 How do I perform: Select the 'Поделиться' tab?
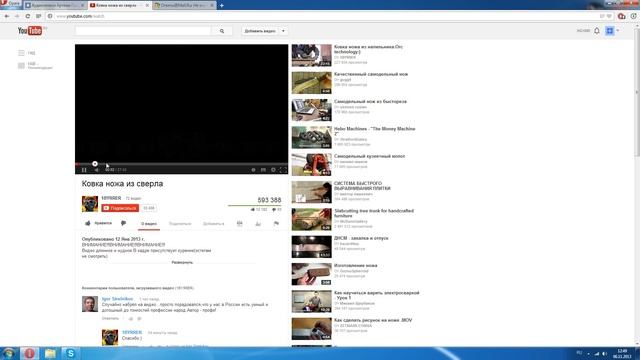[180, 224]
